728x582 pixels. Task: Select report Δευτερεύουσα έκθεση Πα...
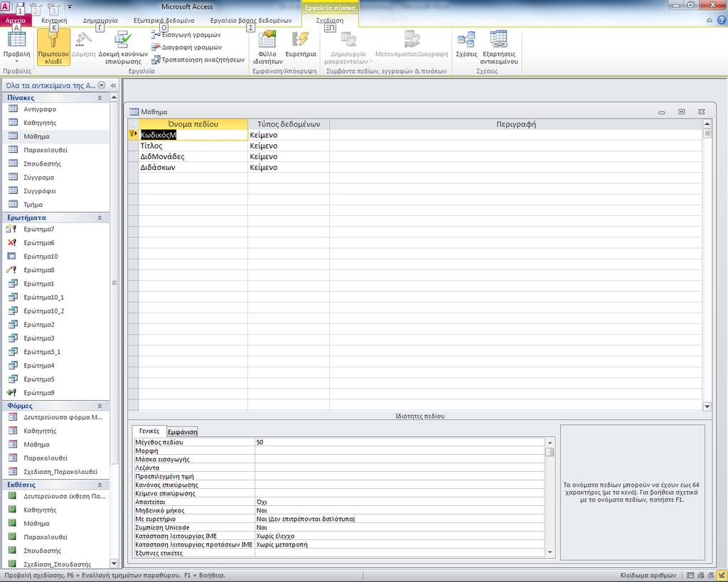pyautogui.click(x=64, y=496)
